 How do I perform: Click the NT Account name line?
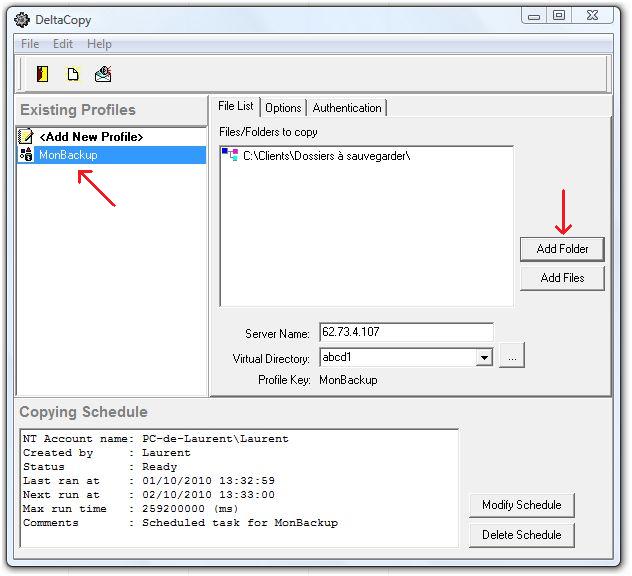[156, 439]
